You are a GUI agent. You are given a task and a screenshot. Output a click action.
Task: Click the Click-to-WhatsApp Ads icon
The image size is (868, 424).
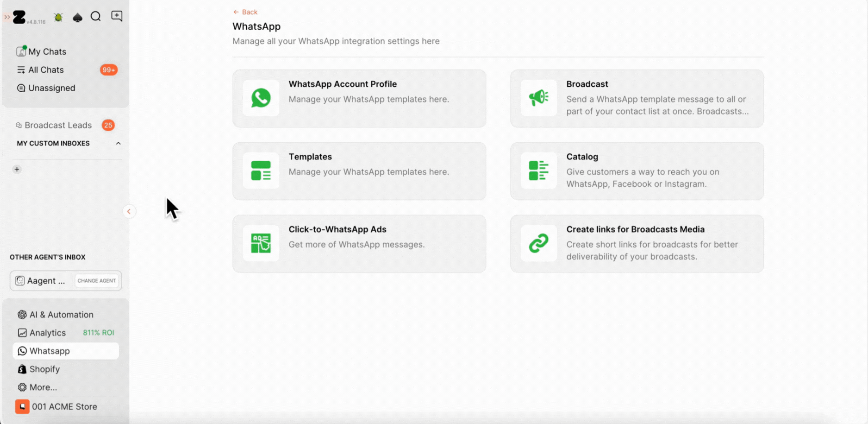coord(261,243)
